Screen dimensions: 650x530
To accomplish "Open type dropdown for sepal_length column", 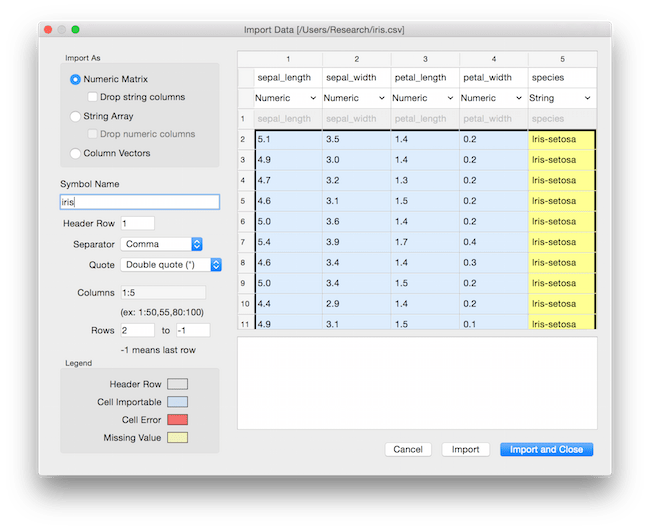I will coord(286,98).
